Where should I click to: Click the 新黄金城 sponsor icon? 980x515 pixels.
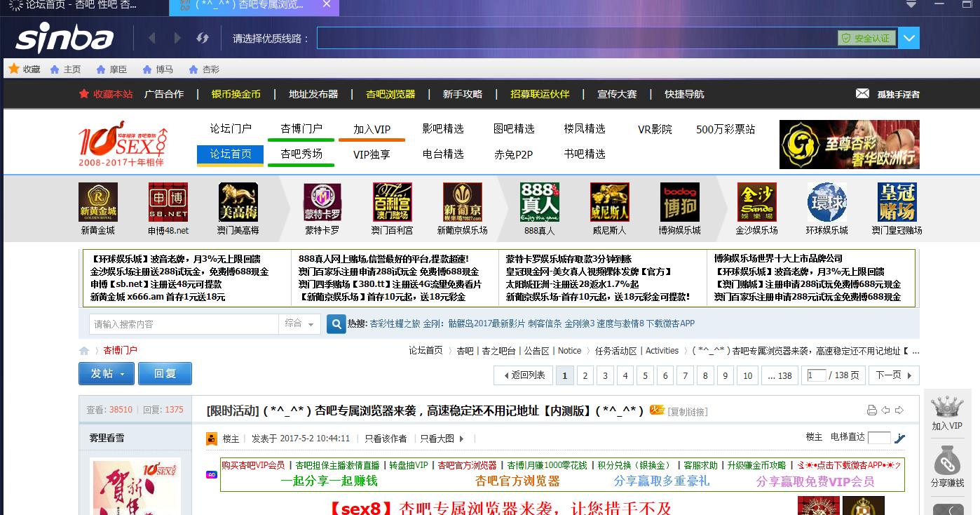pyautogui.click(x=98, y=202)
